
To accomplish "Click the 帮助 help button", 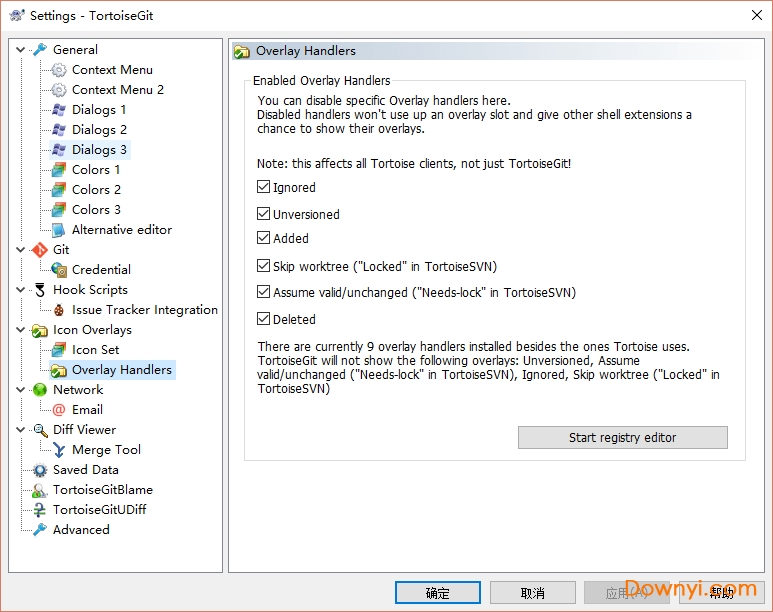I will tap(722, 593).
